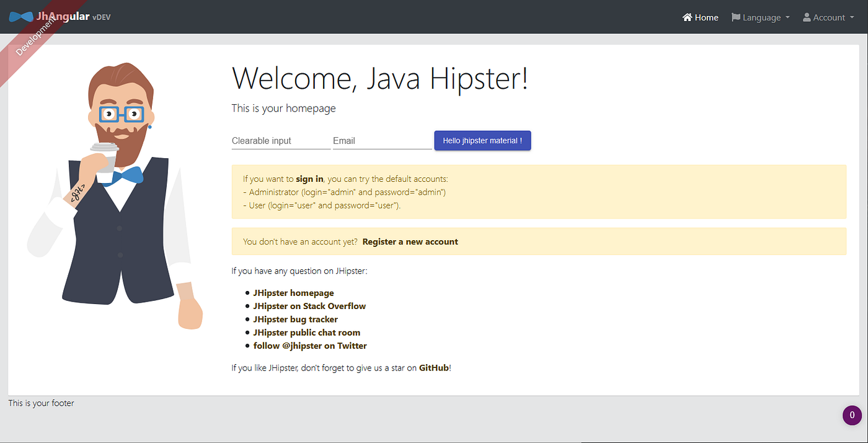Open the Language dropdown menu

(x=761, y=17)
